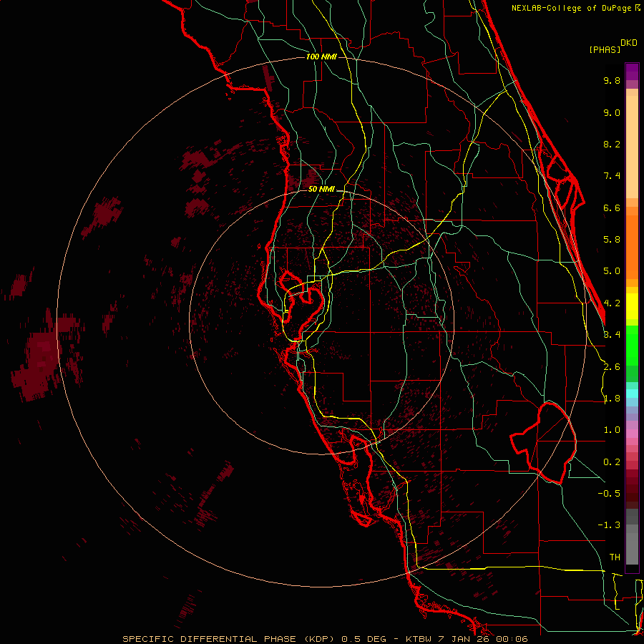644x644 pixels.
Task: Select the 1.0 value on color scale
Action: pos(612,430)
